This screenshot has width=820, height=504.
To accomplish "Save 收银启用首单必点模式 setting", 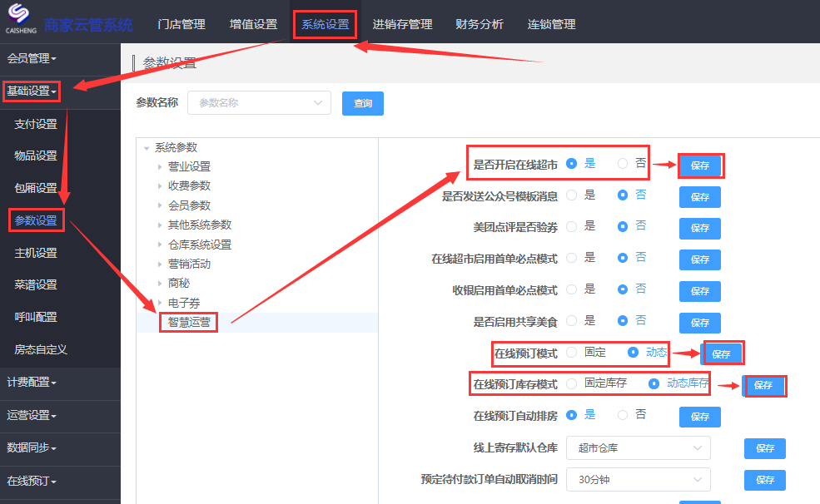I will pos(700,291).
